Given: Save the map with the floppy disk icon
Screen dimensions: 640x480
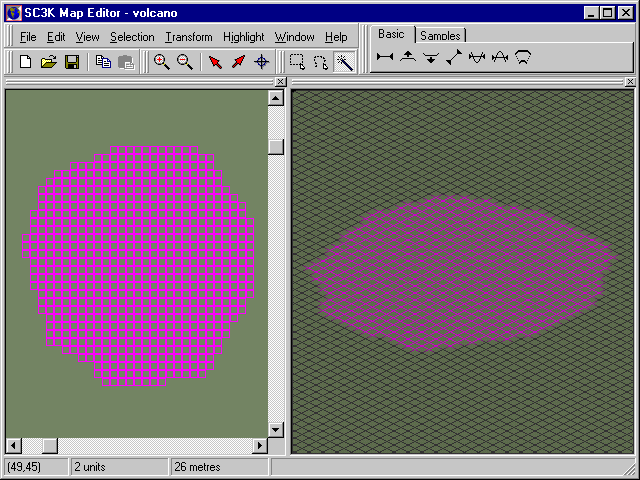Looking at the screenshot, I should coord(71,62).
